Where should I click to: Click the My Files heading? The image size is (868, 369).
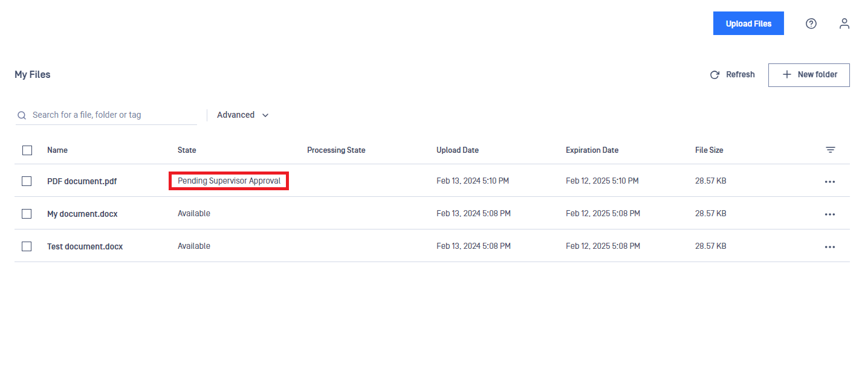coord(33,74)
